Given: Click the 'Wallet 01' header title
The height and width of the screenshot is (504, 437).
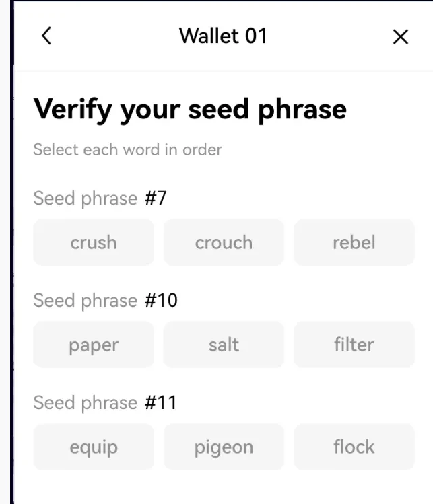Looking at the screenshot, I should click(223, 36).
